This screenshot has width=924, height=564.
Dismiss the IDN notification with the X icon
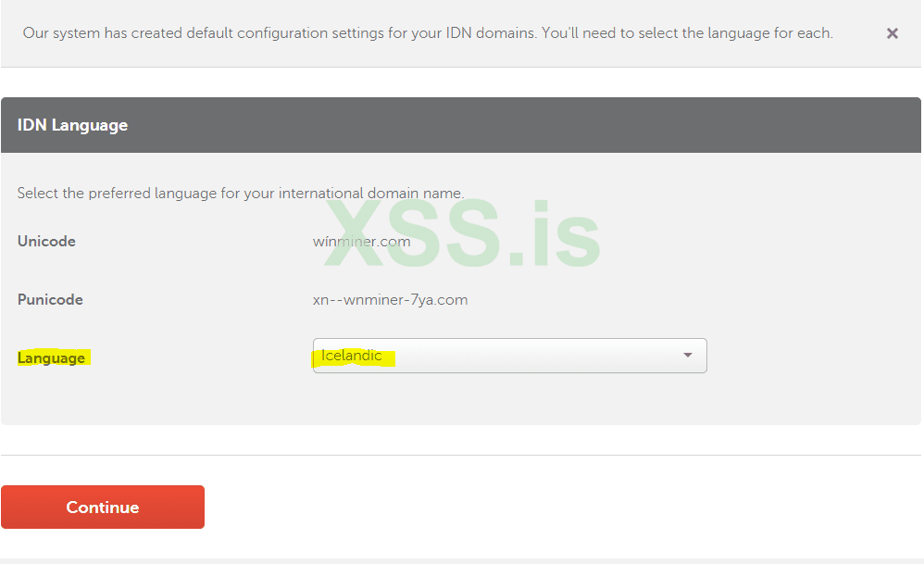(x=893, y=33)
